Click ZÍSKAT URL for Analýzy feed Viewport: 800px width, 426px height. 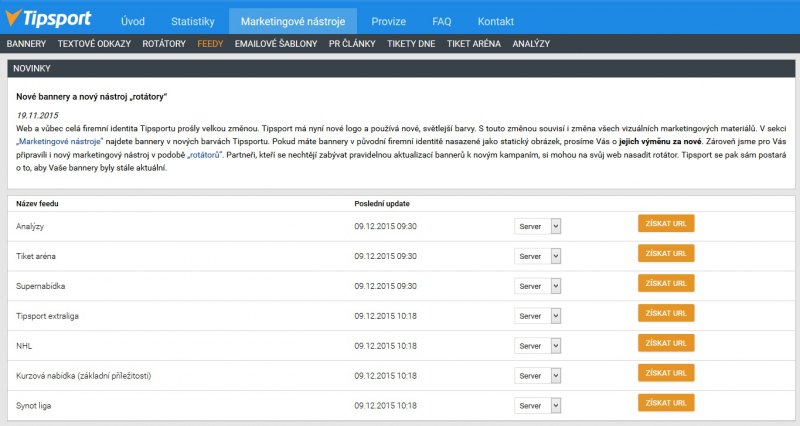(666, 223)
